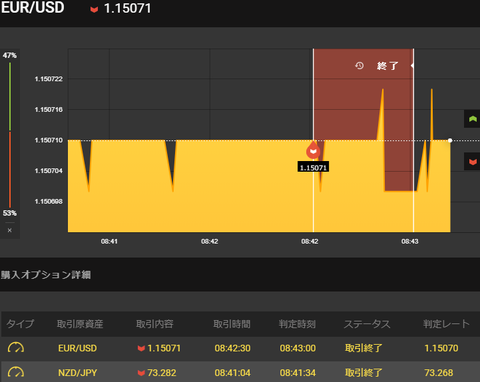Image resolution: width=480 pixels, height=382 pixels.
Task: Click the gauge icon in the EUR/USD row
Action: pos(16,348)
